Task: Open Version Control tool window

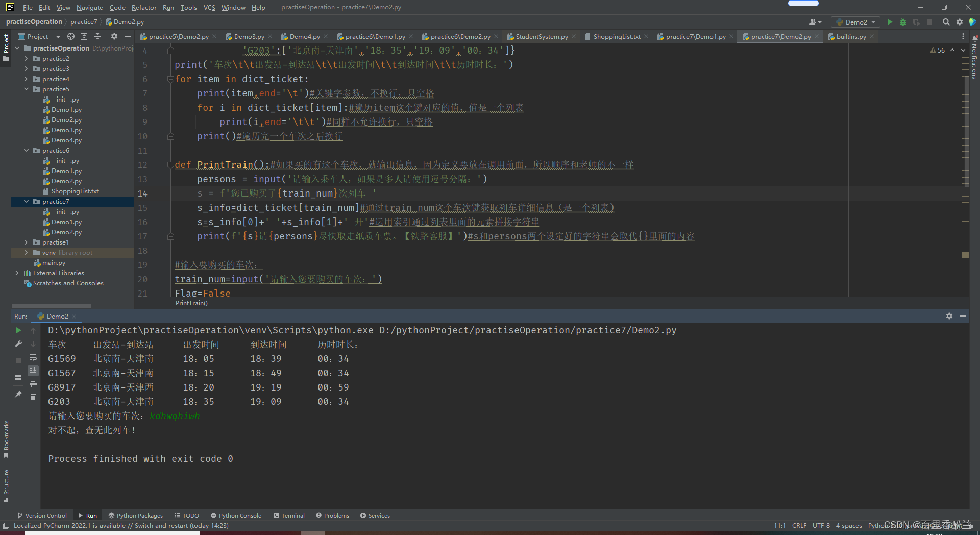Action: point(42,516)
